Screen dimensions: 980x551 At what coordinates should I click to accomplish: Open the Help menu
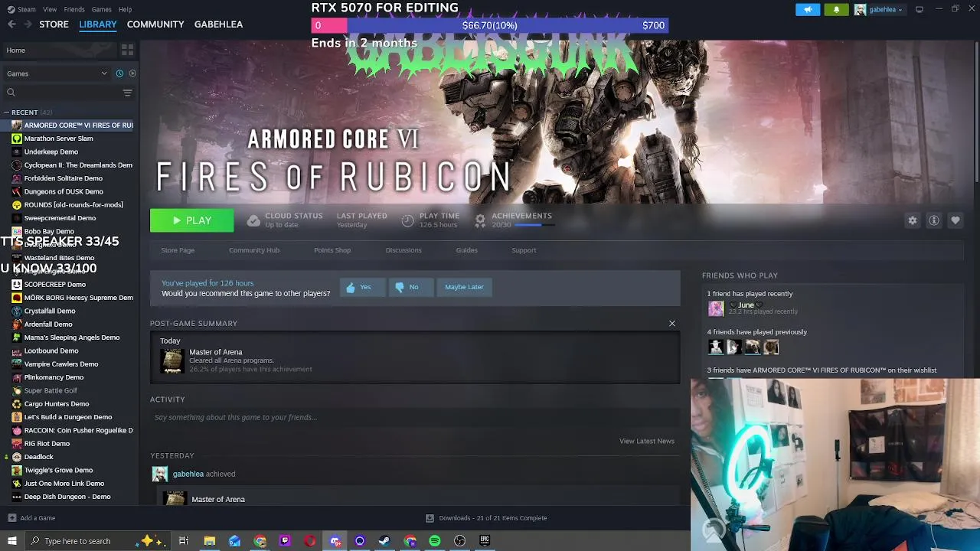[125, 9]
